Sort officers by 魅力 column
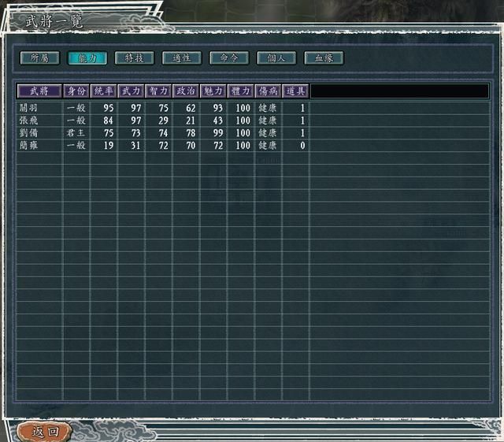The width and height of the screenshot is (504, 442). pyautogui.click(x=213, y=91)
